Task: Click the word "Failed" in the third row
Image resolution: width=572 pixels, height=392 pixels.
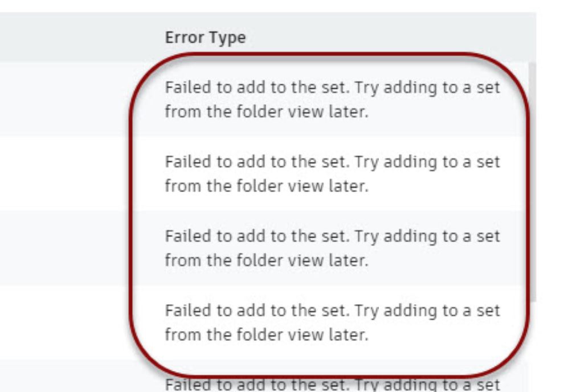Action: (x=188, y=236)
